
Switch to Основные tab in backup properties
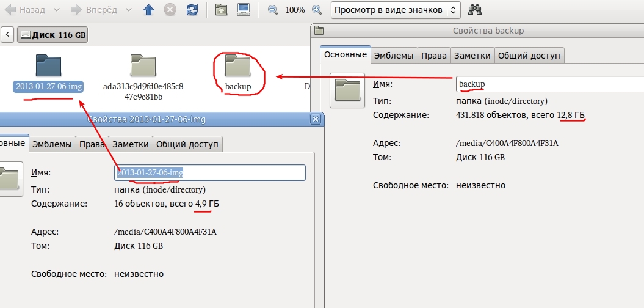pyautogui.click(x=346, y=54)
